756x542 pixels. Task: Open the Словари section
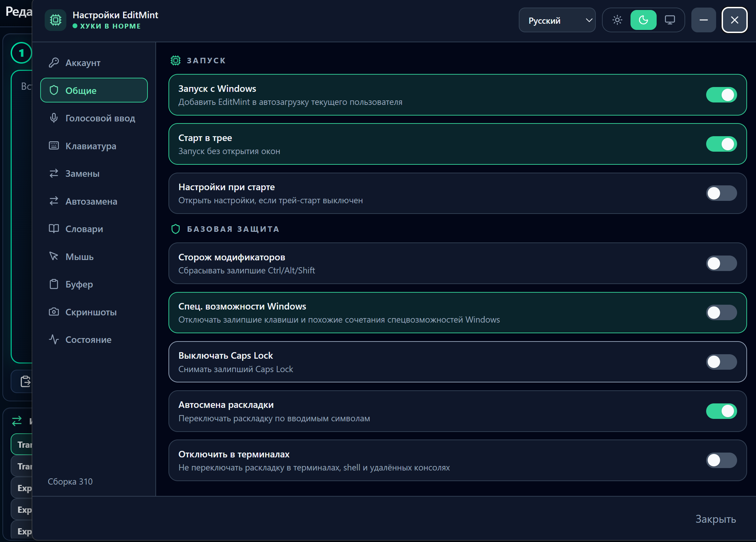(x=94, y=229)
